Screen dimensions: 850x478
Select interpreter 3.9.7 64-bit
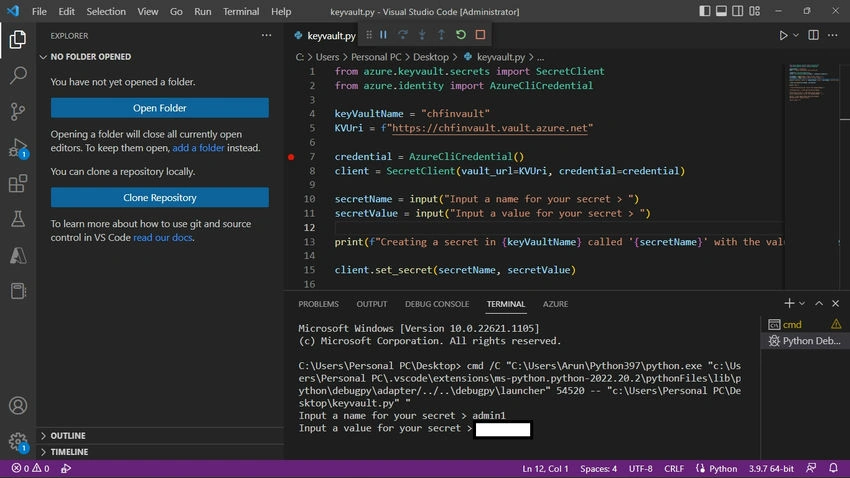(771, 469)
